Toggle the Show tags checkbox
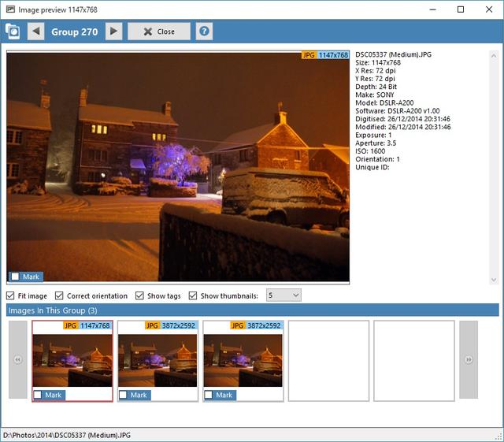504x442 pixels. pyautogui.click(x=139, y=295)
